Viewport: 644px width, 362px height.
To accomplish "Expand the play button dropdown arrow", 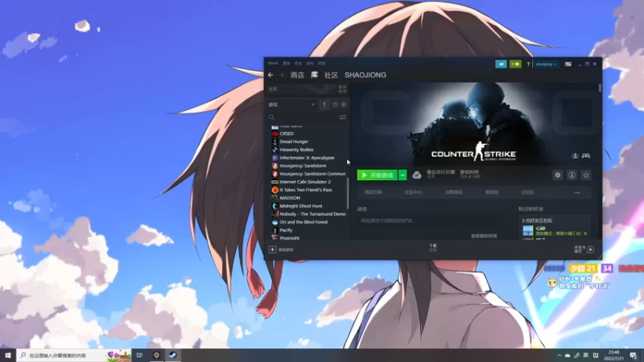I will click(402, 175).
